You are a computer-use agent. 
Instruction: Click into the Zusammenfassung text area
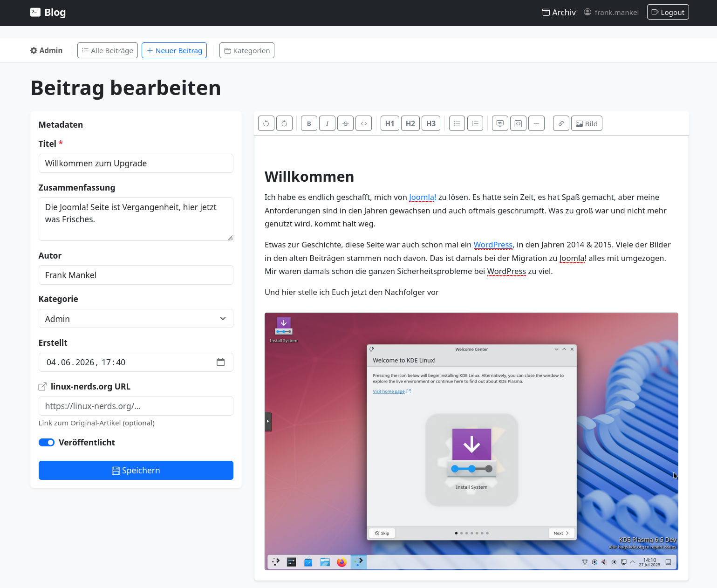(x=136, y=219)
